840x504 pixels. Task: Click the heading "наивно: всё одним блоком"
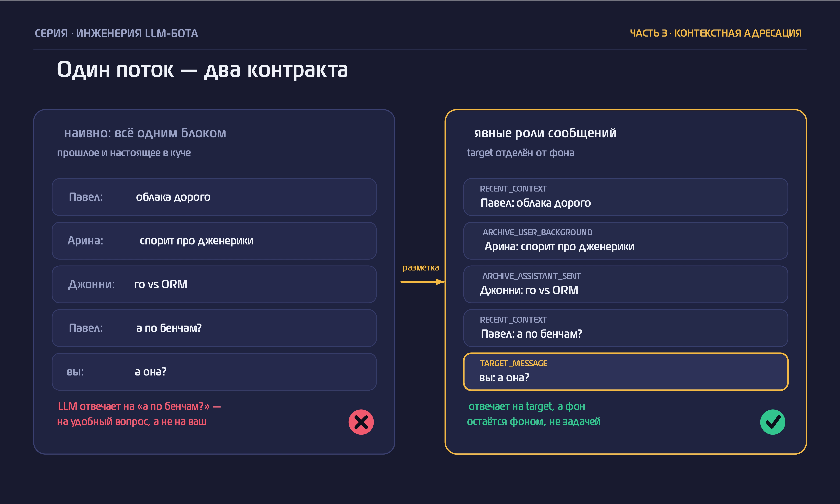click(x=145, y=133)
